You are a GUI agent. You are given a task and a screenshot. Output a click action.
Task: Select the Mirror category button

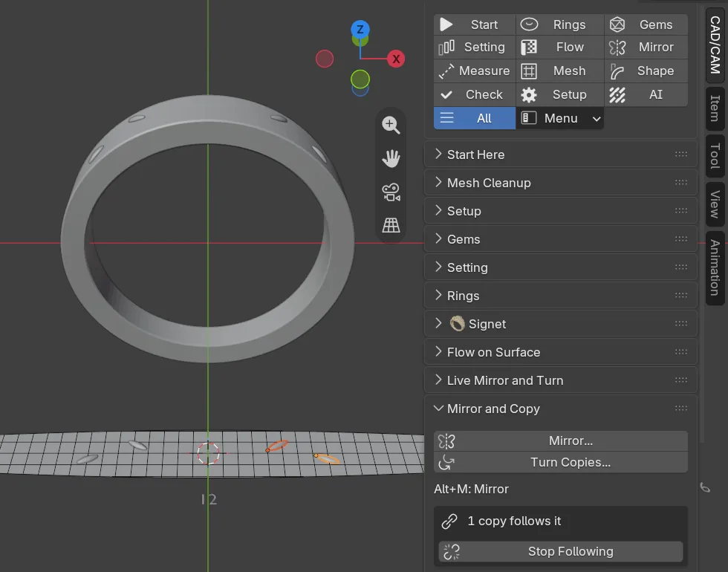(646, 47)
